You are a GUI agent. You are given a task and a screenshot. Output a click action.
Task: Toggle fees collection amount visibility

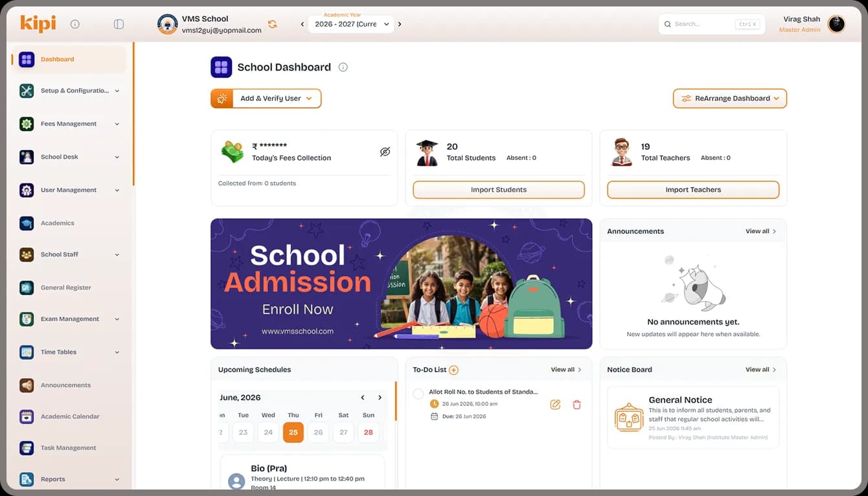pyautogui.click(x=385, y=152)
